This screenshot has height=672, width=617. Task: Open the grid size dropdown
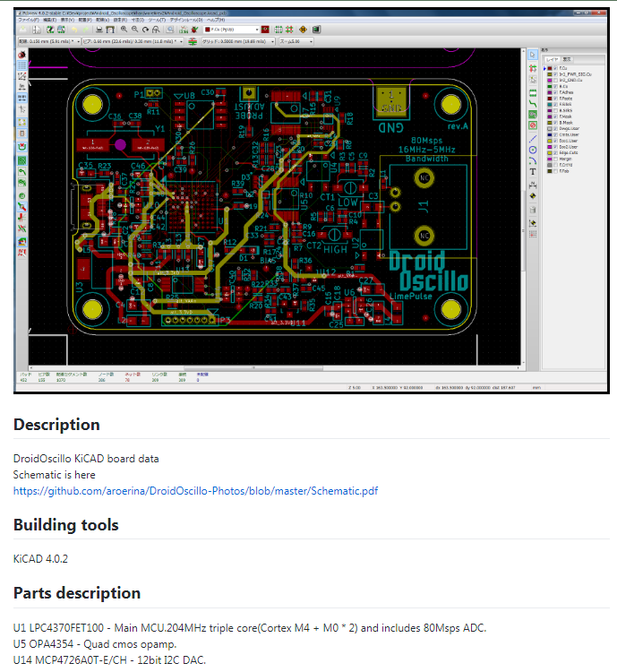238,41
